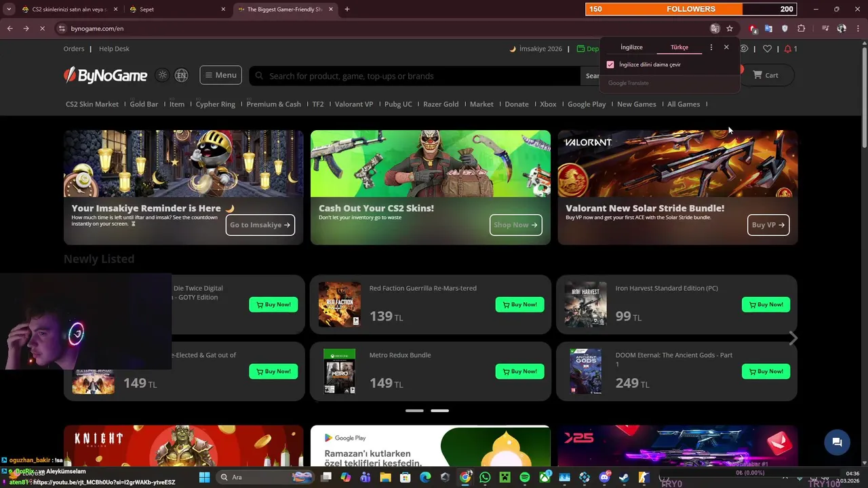Open Microsoft Edge from the taskbar
Screen dimensions: 868x488
tap(425, 477)
